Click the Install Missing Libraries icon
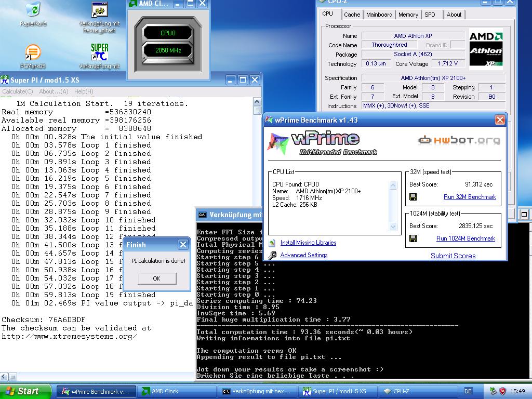532x399 pixels. point(272,243)
